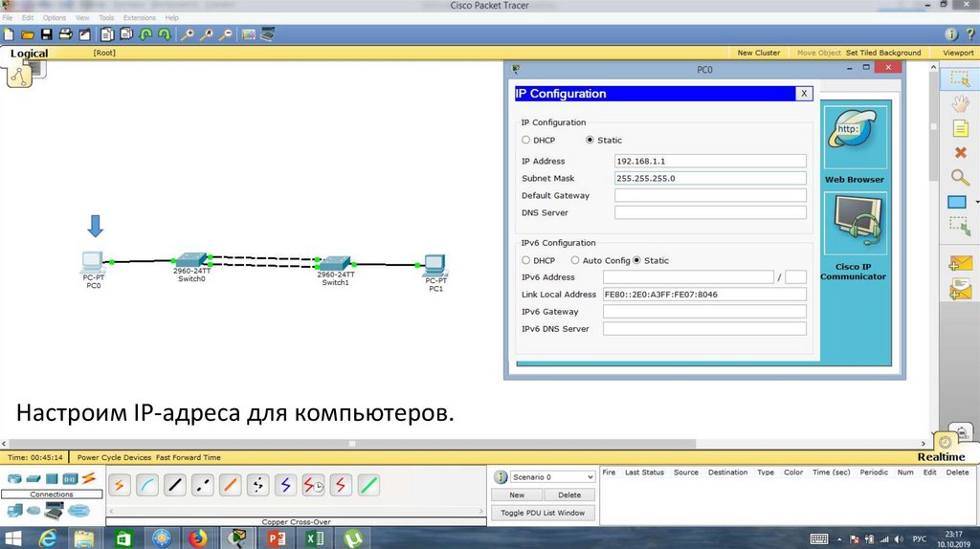This screenshot has width=980, height=549.
Task: Click the scenario Delete button
Action: [x=569, y=494]
